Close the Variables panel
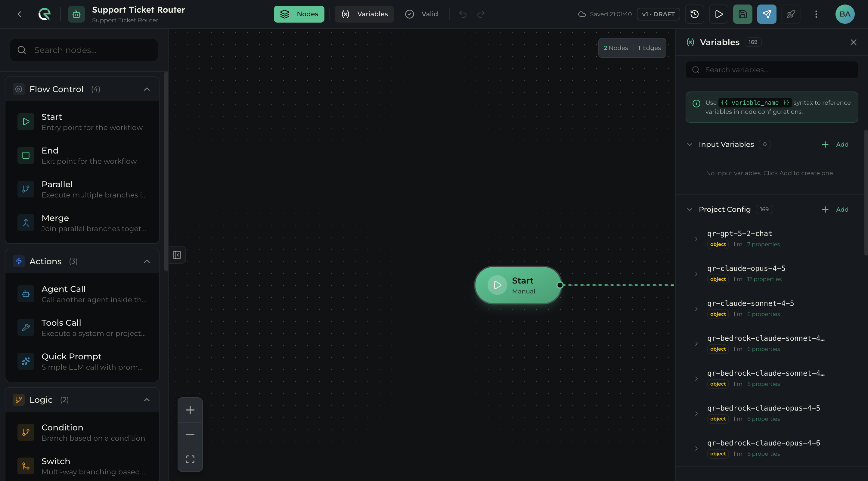 tap(853, 42)
